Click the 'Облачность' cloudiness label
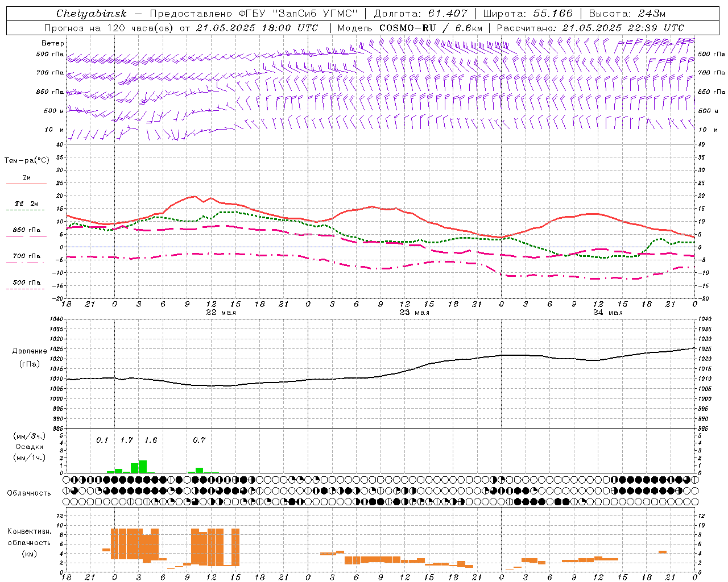 click(29, 493)
